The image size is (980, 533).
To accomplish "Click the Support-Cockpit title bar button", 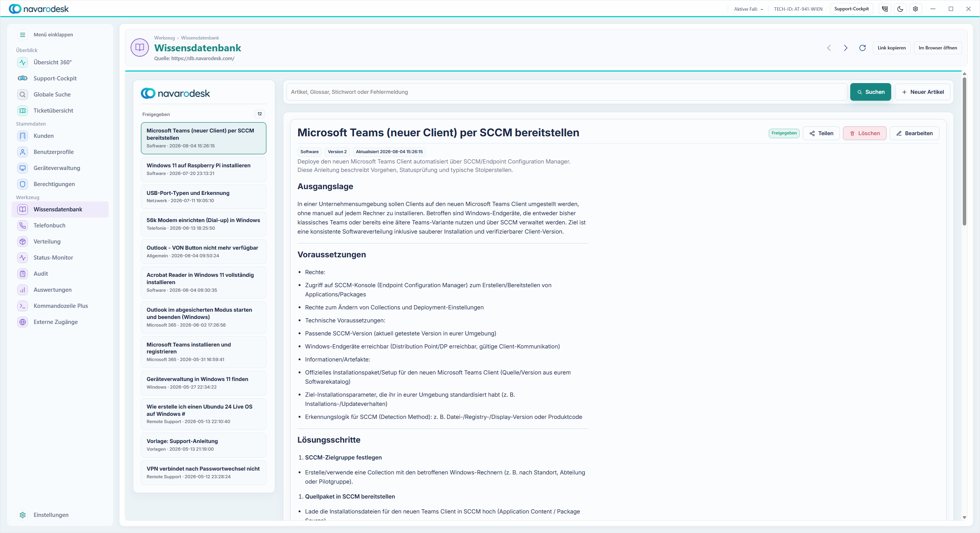I will coord(851,9).
